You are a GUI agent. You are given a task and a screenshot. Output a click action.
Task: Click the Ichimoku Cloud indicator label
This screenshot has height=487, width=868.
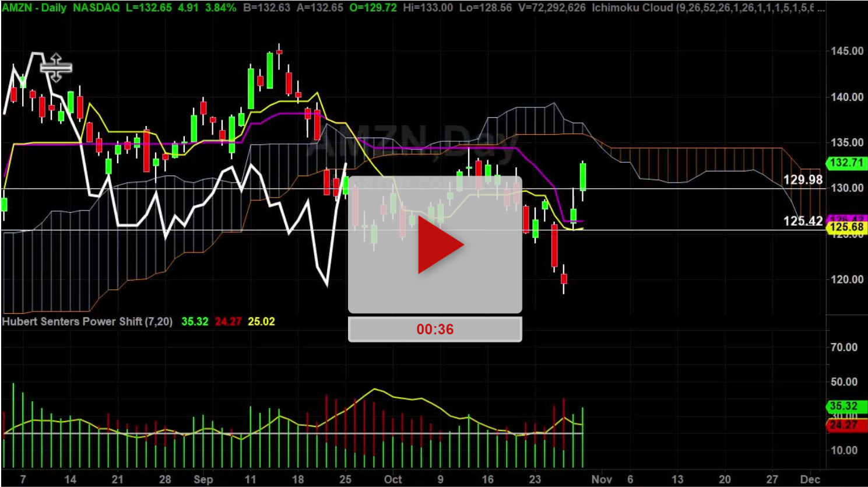pos(708,8)
